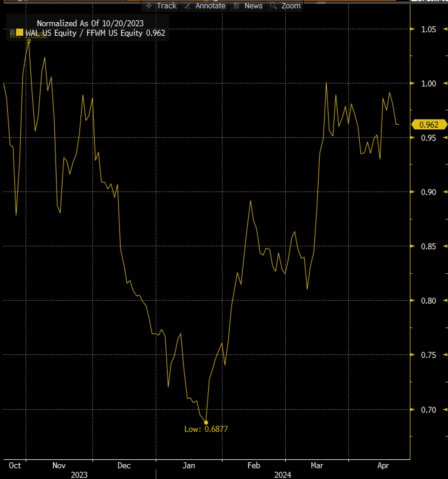The width and height of the screenshot is (448, 479).
Task: Click the 1.00 y-axis level arrow
Action: pos(413,84)
